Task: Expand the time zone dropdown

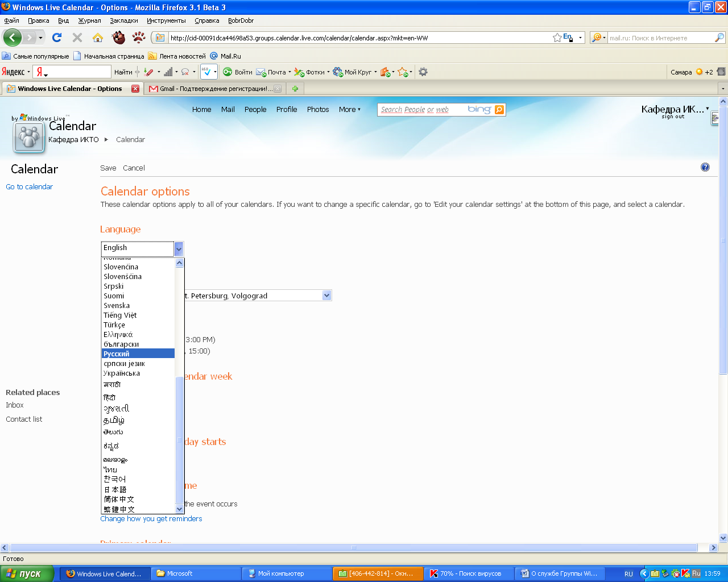Action: pyautogui.click(x=326, y=296)
